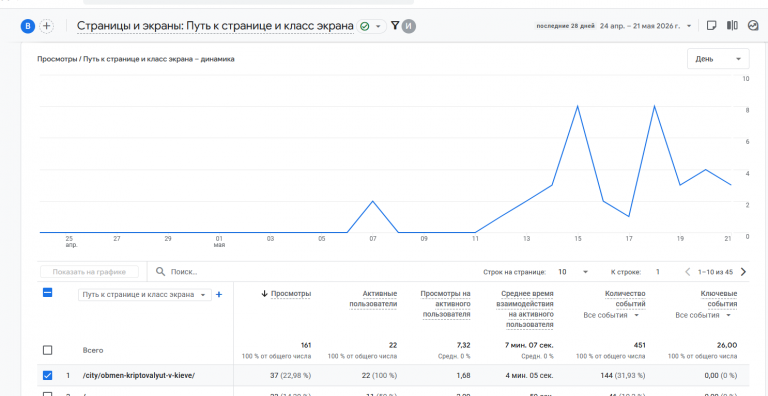
Task: Open the compare columns icon
Action: (x=732, y=25)
